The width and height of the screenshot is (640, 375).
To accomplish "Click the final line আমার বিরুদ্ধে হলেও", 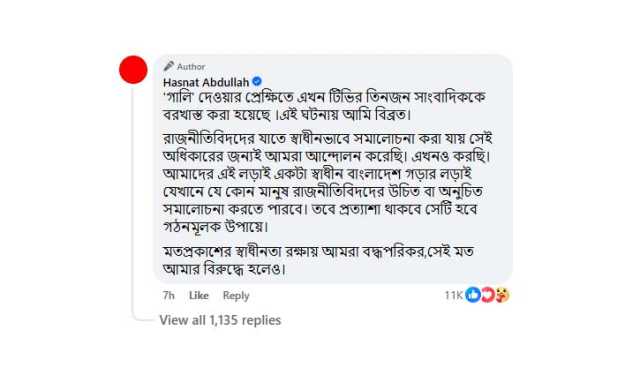I will [x=224, y=269].
